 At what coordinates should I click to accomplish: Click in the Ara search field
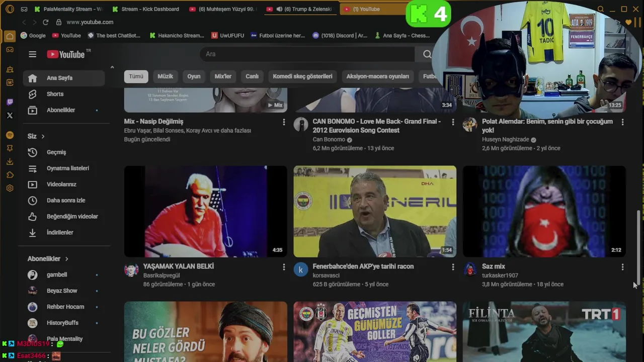click(x=307, y=54)
